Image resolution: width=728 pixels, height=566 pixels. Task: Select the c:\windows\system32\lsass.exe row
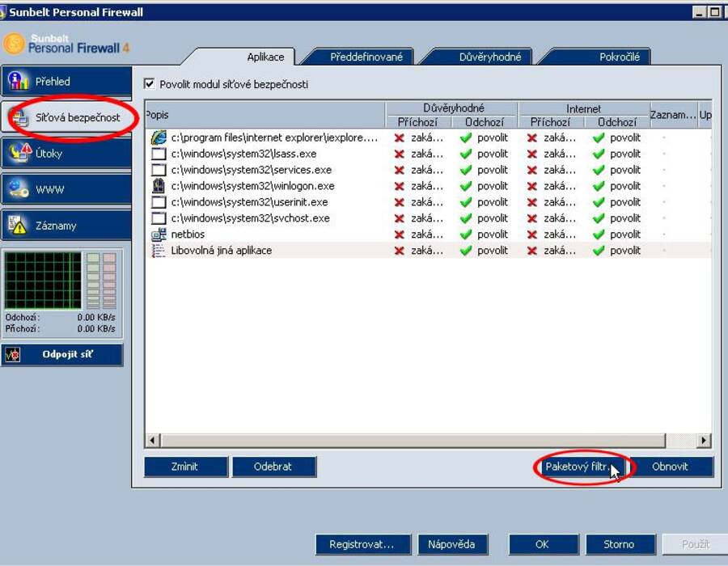(428, 154)
